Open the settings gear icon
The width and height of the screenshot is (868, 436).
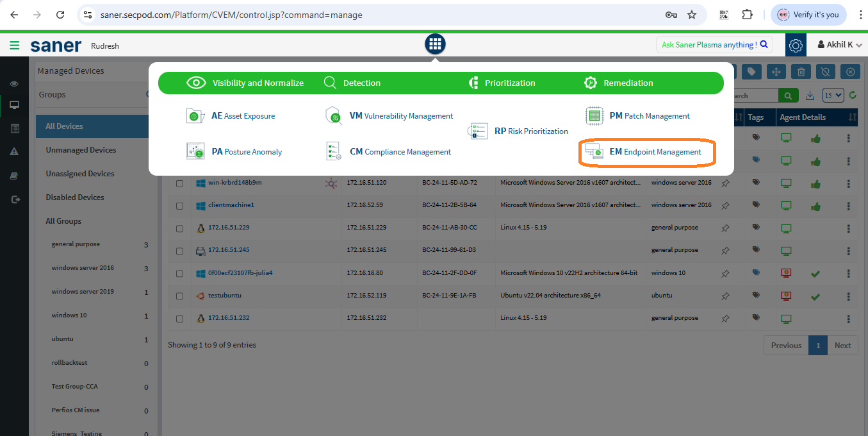(796, 45)
